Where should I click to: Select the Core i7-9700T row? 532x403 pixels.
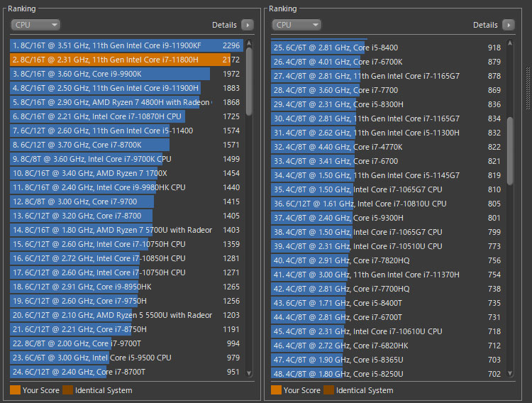point(126,343)
